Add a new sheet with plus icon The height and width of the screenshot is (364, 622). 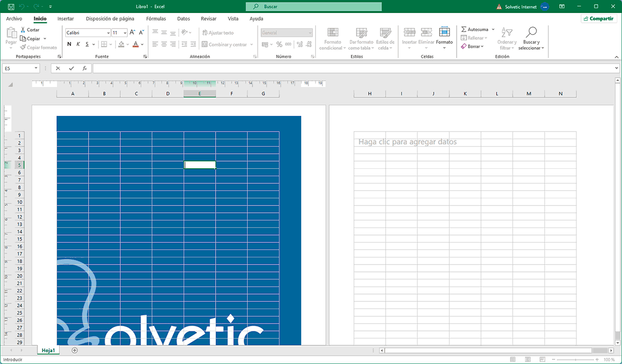tap(75, 351)
